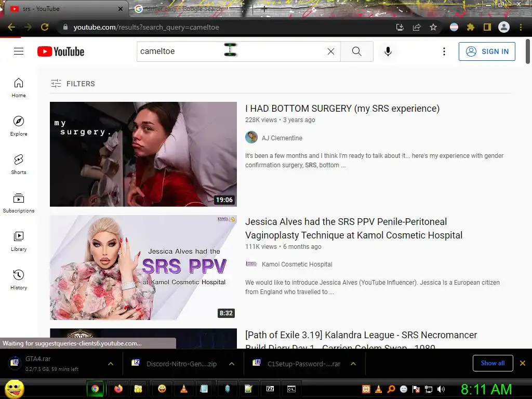
Task: Click the 8:11 AM taskbar clock
Action: pyautogui.click(x=486, y=389)
